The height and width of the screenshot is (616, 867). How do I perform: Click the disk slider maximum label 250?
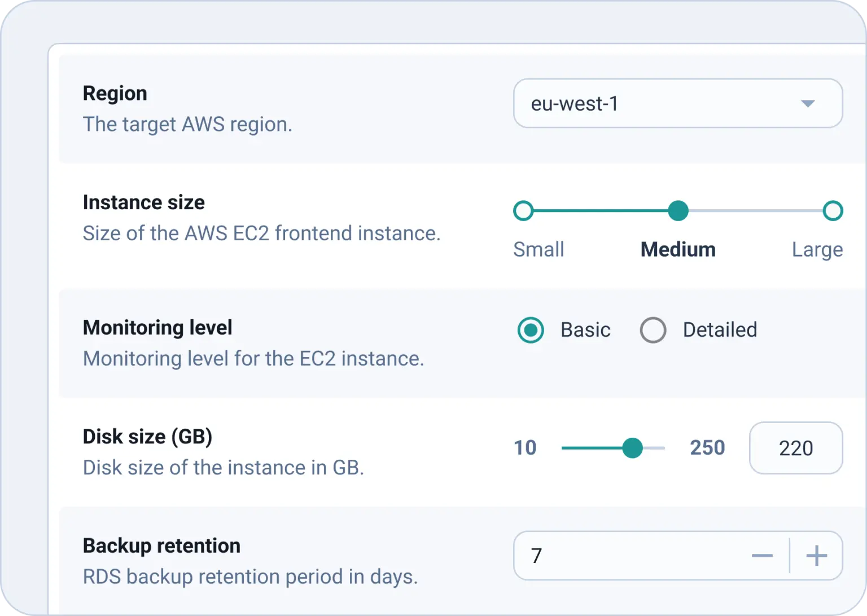(x=707, y=448)
